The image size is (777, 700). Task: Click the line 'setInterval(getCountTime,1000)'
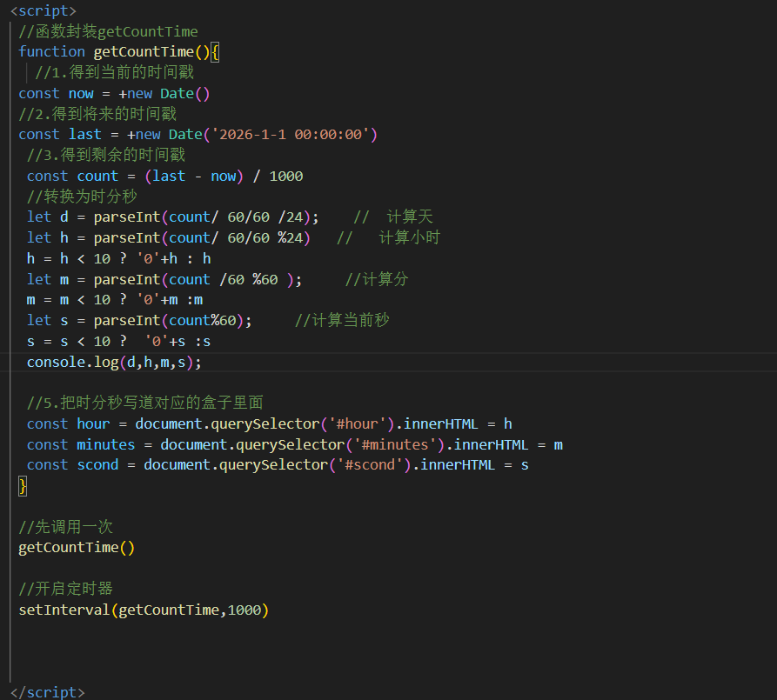[144, 610]
